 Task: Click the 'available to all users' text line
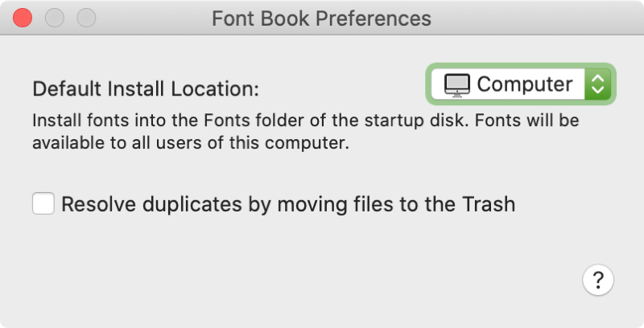tap(191, 143)
